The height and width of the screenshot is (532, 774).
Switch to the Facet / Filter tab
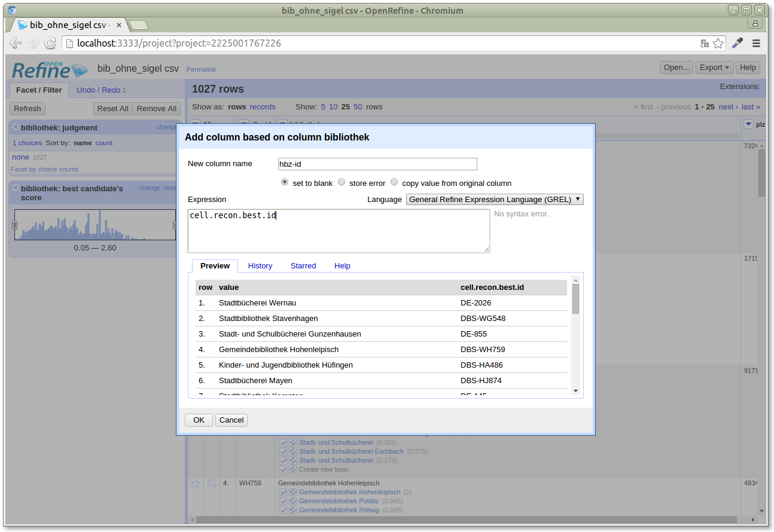tap(39, 90)
